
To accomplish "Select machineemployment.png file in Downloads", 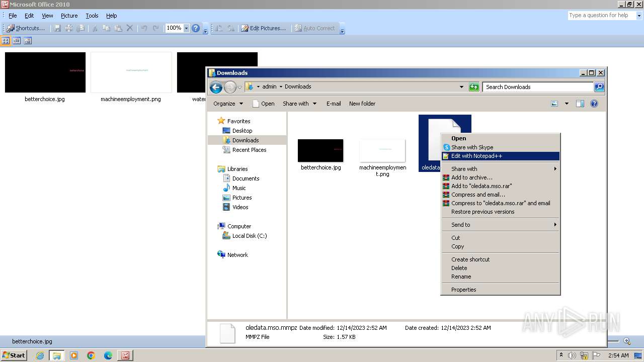I will 382,158.
